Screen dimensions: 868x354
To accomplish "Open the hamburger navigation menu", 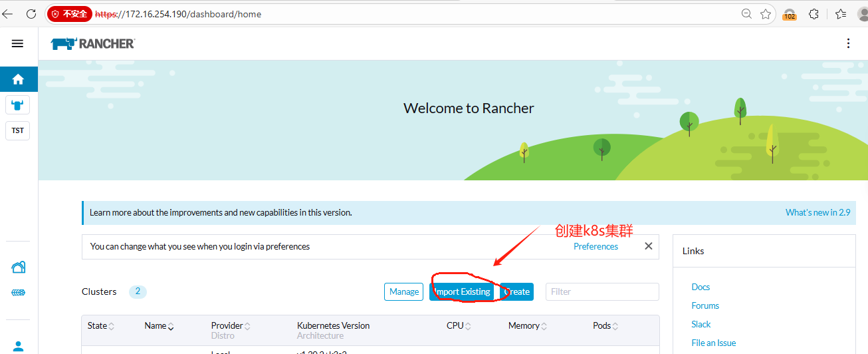I will 18,43.
